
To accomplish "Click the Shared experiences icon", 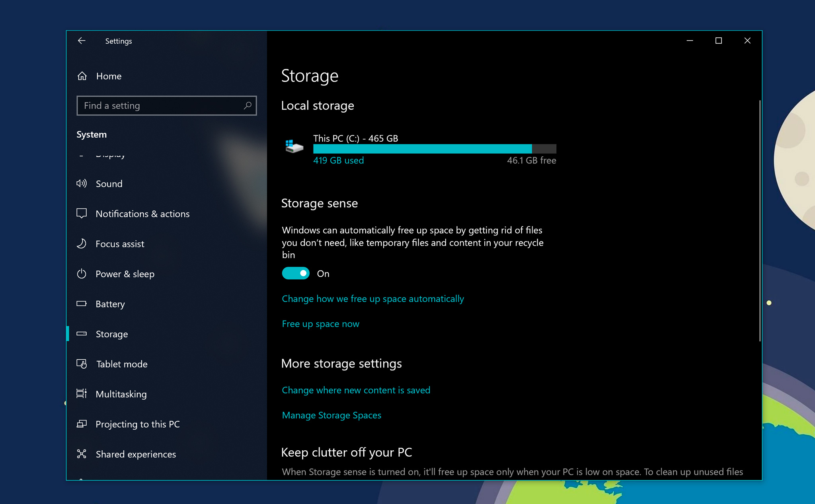I will [82, 454].
